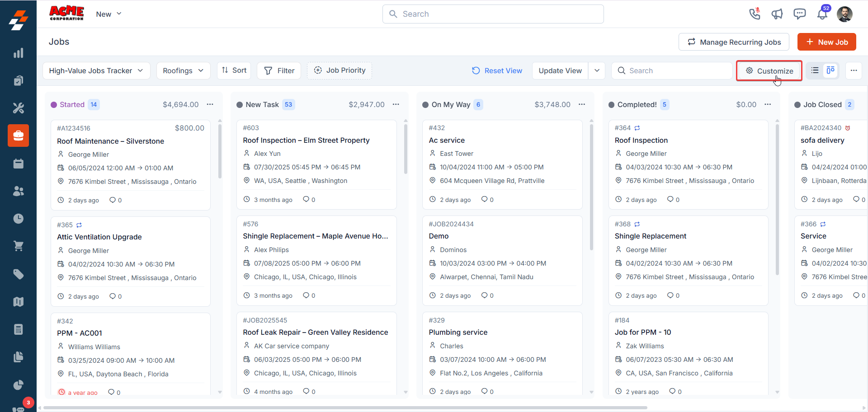Open the ellipsis more-options menu on the toolbar
The image size is (868, 412).
(x=854, y=70)
